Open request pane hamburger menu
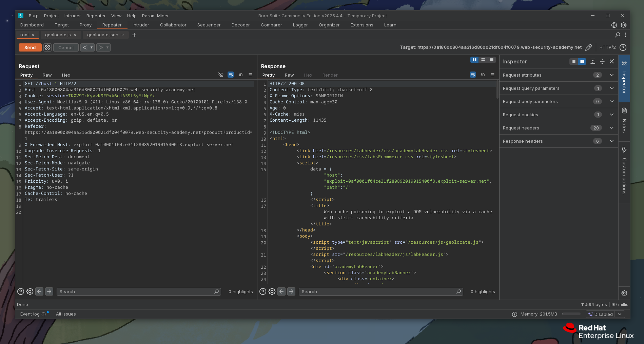 click(x=250, y=75)
